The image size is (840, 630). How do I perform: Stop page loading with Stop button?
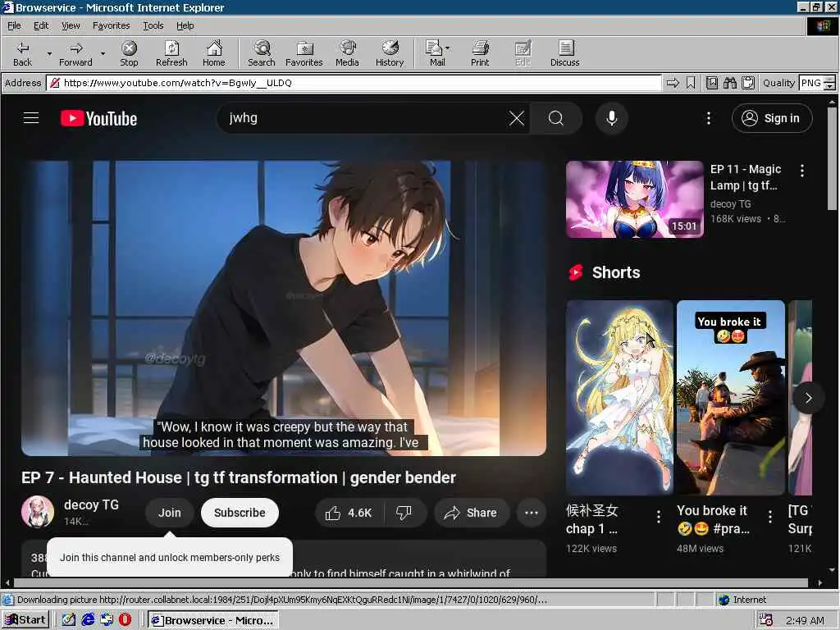(x=129, y=53)
